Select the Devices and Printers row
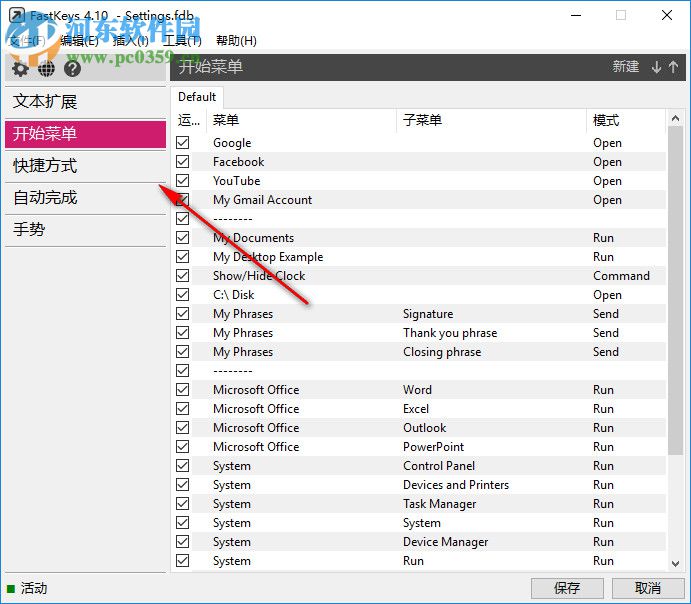This screenshot has height=604, width=691. (x=420, y=485)
